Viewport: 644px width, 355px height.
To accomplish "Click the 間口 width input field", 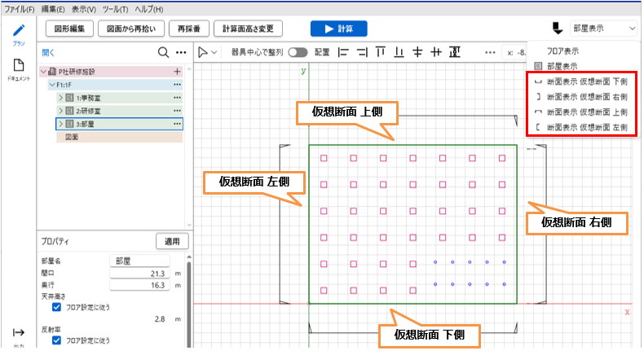I will 140,274.
